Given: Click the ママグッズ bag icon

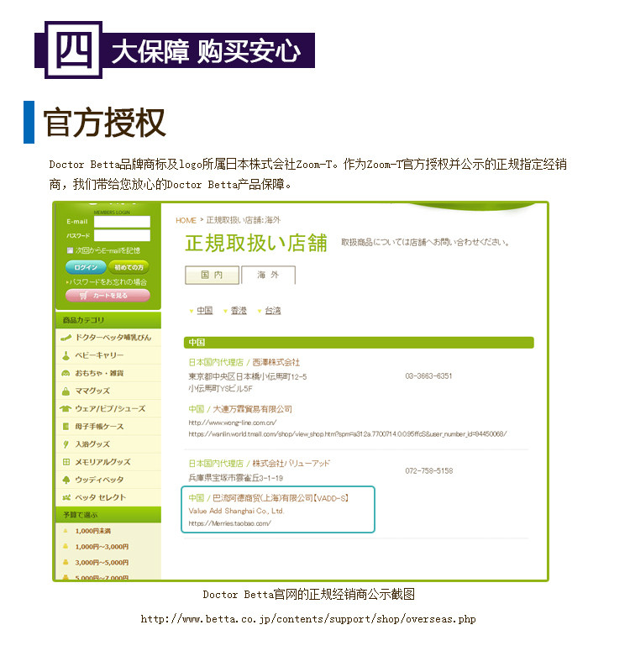Looking at the screenshot, I should click(66, 391).
